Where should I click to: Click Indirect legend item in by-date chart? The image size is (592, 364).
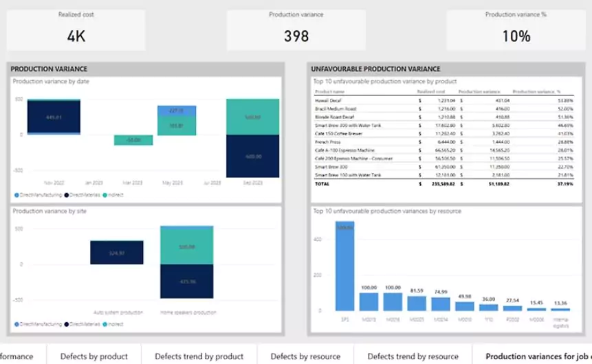click(x=113, y=195)
